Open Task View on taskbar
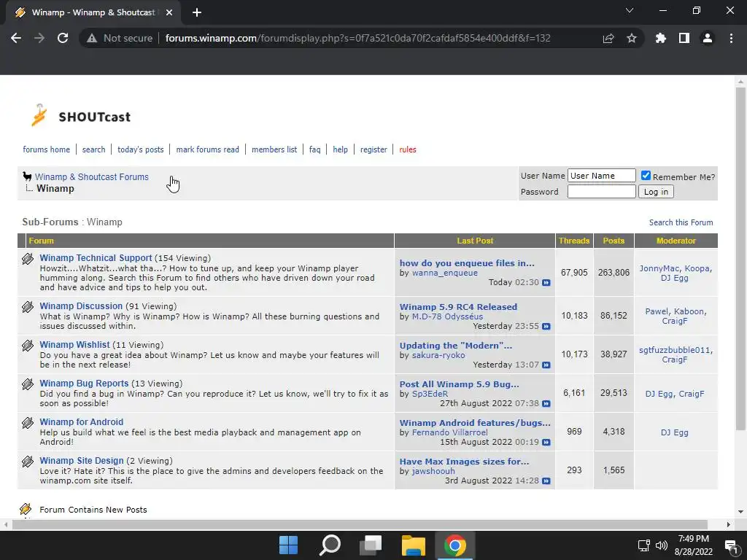 point(371,545)
